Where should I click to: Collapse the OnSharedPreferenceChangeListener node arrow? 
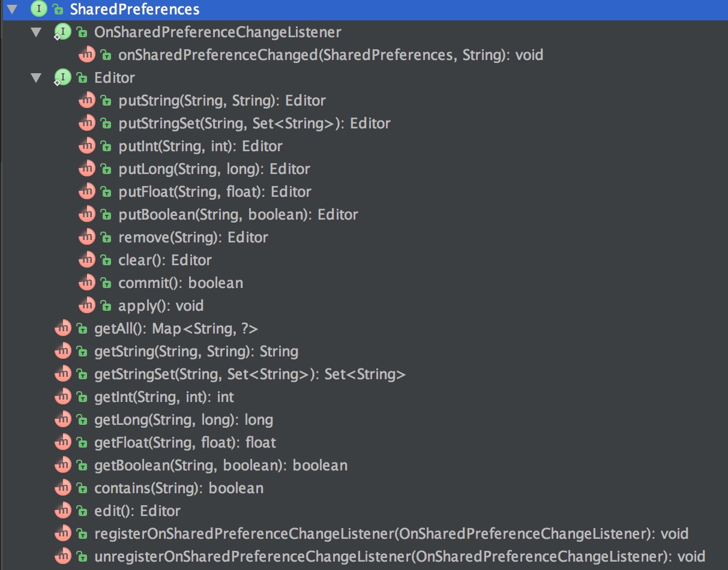click(37, 32)
